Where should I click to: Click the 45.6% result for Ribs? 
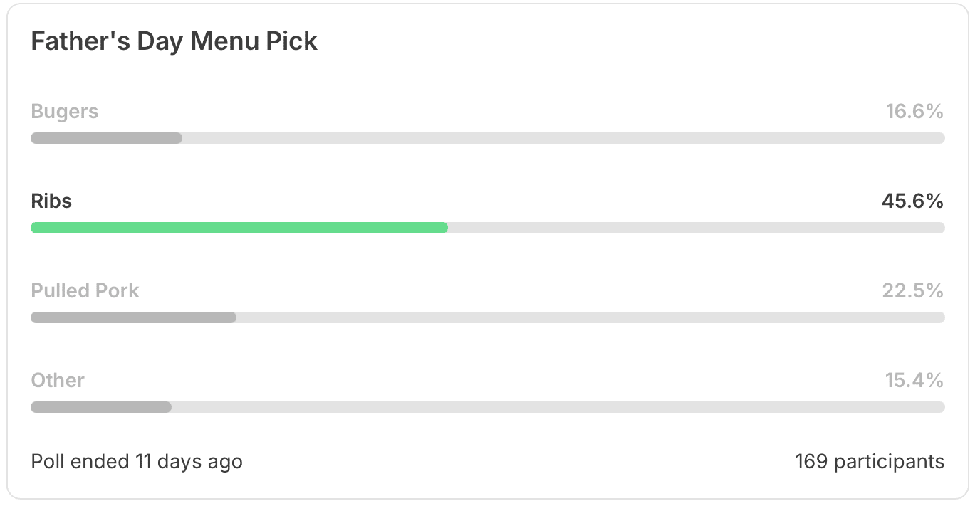pyautogui.click(x=913, y=201)
